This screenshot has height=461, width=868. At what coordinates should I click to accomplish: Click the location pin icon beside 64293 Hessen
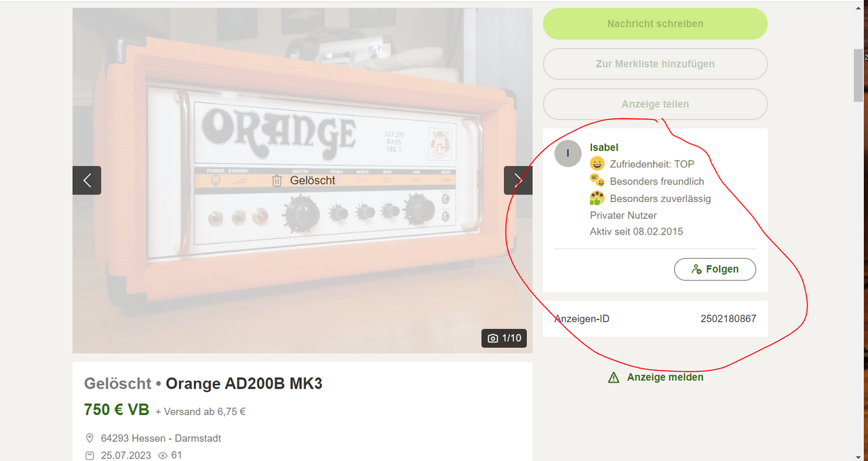coord(90,438)
